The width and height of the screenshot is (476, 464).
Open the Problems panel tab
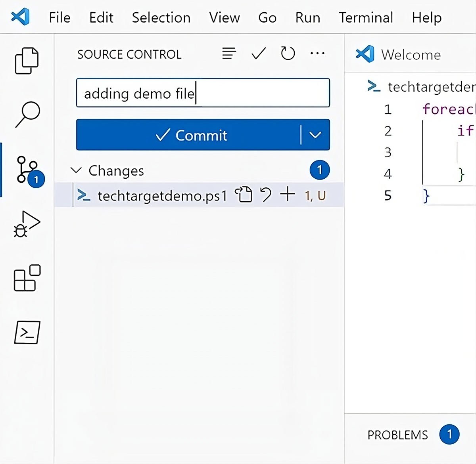(x=397, y=435)
